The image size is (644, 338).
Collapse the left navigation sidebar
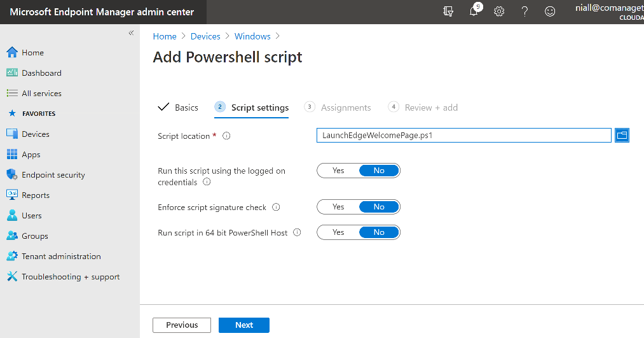click(x=131, y=33)
